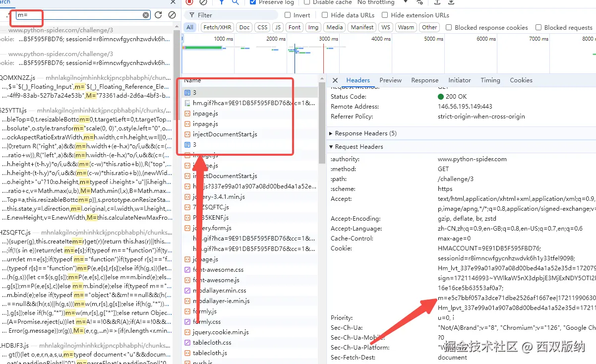
Task: Import HAR file with upload arrow icon
Action: point(437,2)
